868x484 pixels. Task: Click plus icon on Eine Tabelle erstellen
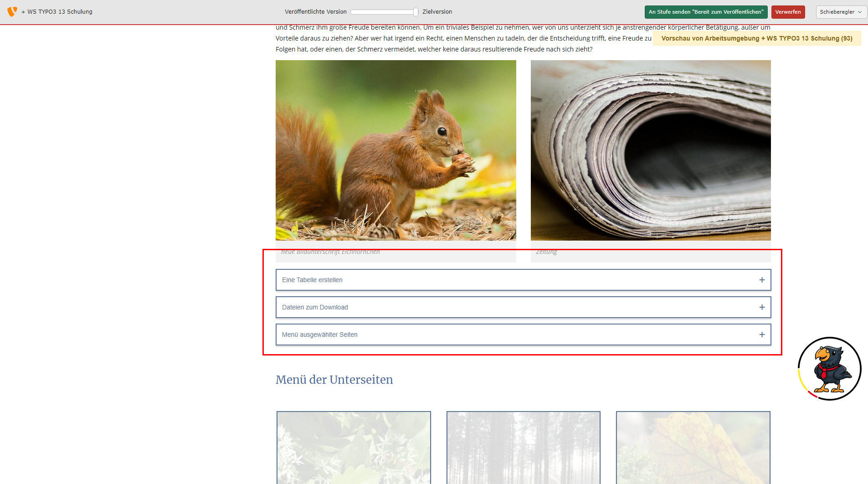pyautogui.click(x=762, y=280)
